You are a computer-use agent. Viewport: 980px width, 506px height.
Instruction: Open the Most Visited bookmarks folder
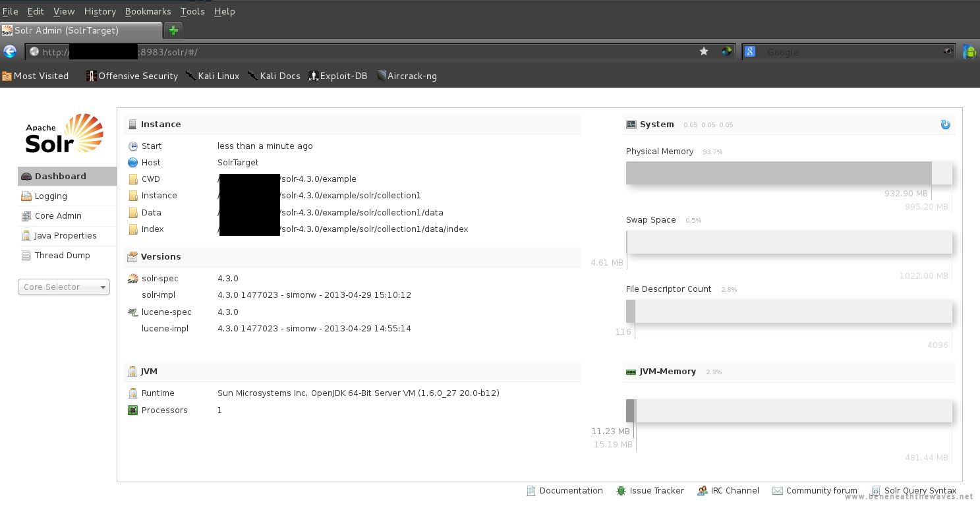[36, 76]
